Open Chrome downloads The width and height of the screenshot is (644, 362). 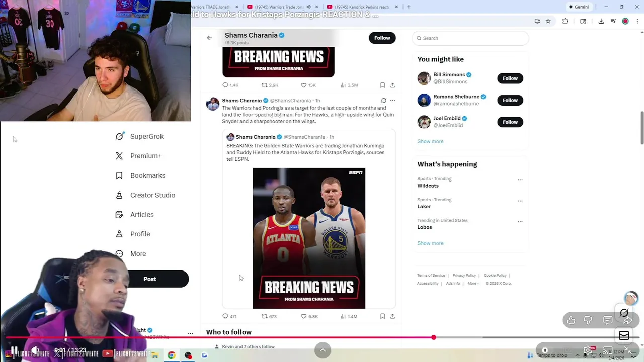[x=601, y=21]
